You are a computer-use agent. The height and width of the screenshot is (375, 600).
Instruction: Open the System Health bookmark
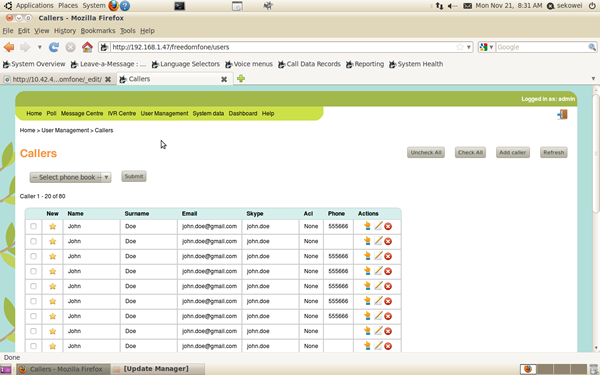[416, 64]
